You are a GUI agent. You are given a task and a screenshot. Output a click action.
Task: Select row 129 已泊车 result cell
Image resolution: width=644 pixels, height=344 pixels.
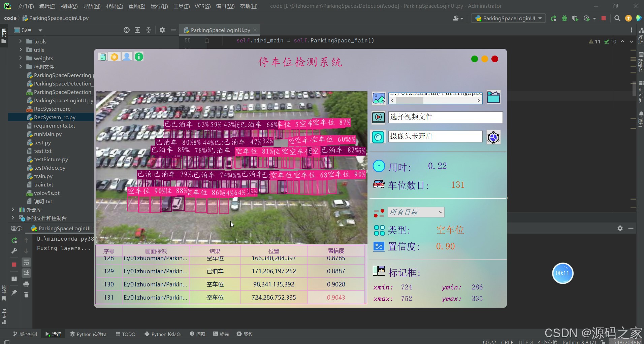pyautogui.click(x=215, y=271)
